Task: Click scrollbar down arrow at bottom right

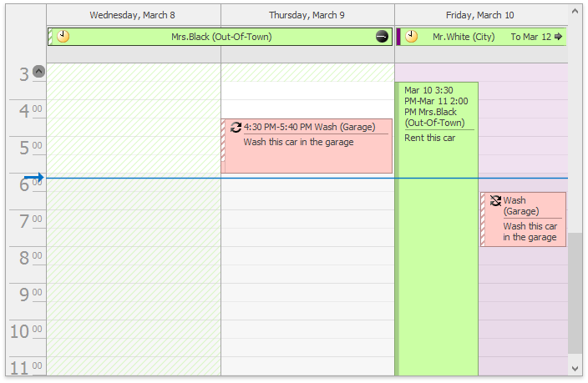Action: click(x=575, y=369)
